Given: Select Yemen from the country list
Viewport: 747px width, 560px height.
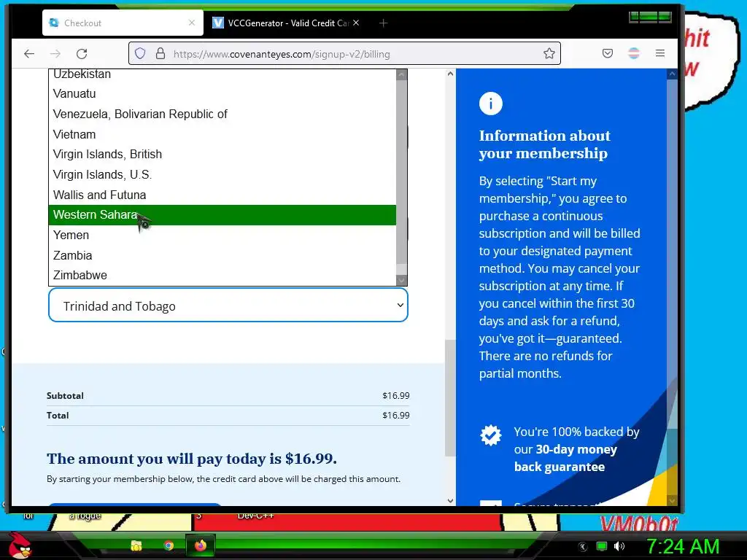Looking at the screenshot, I should 222,236.
